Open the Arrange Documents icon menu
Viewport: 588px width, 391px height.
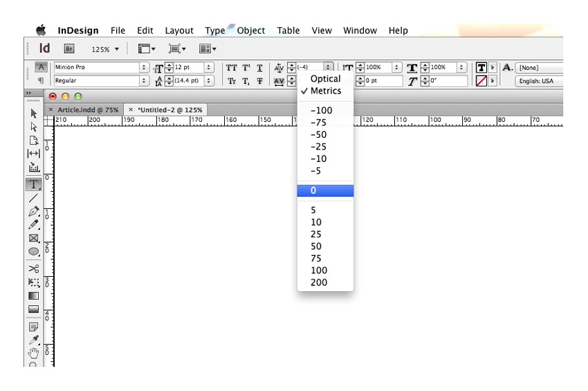pos(208,48)
